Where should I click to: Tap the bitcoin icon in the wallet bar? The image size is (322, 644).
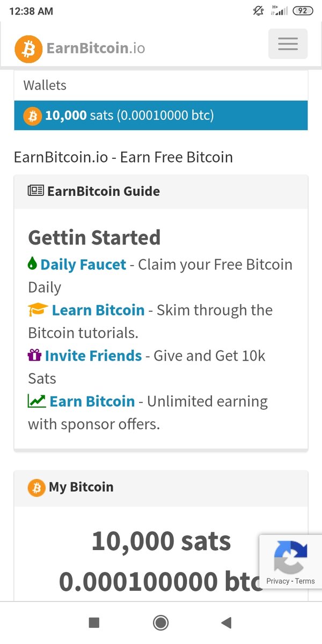pos(32,115)
